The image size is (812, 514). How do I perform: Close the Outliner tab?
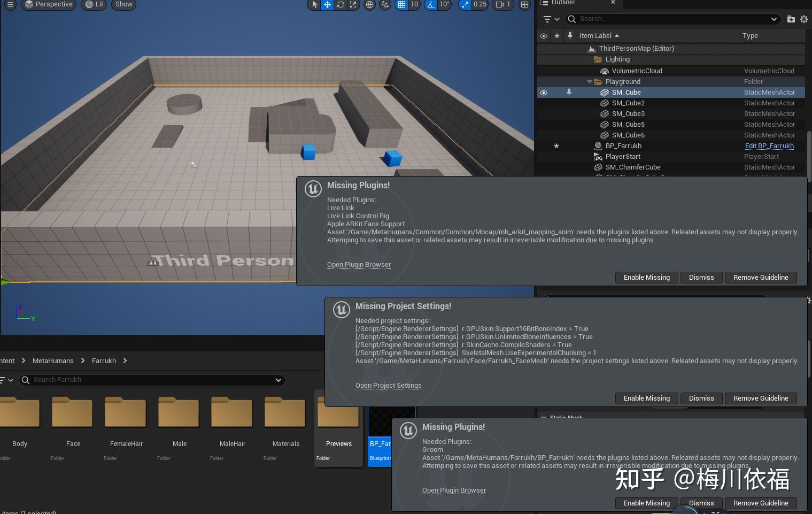point(613,3)
